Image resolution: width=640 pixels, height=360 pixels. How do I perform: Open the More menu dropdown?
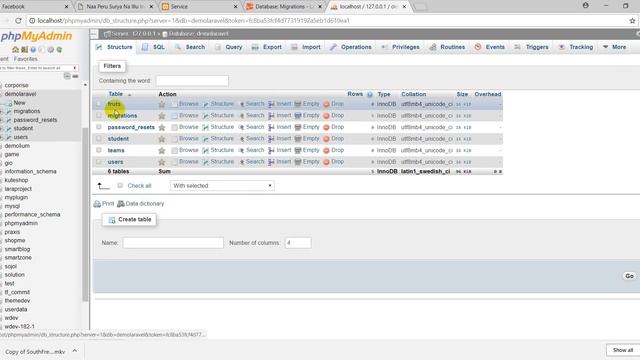tap(615, 47)
